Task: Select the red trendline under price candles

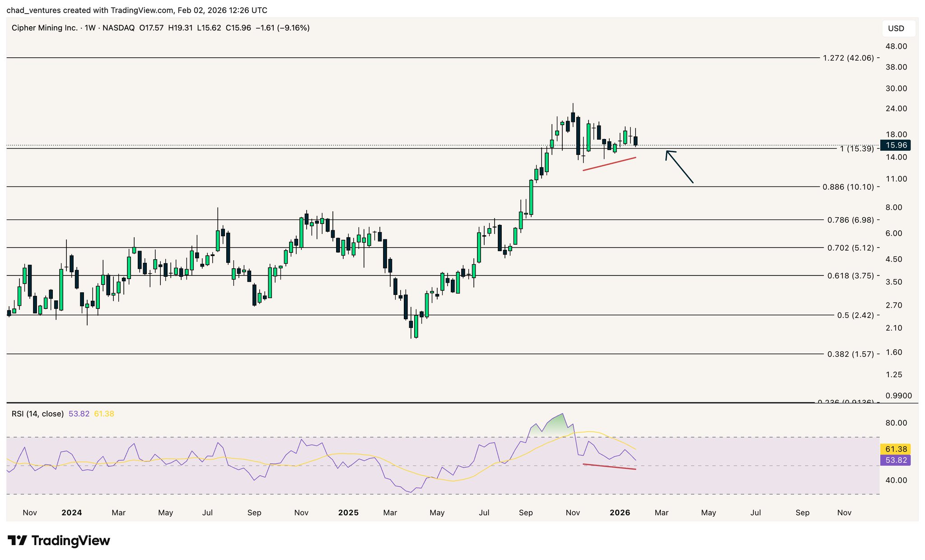Action: 609,164
